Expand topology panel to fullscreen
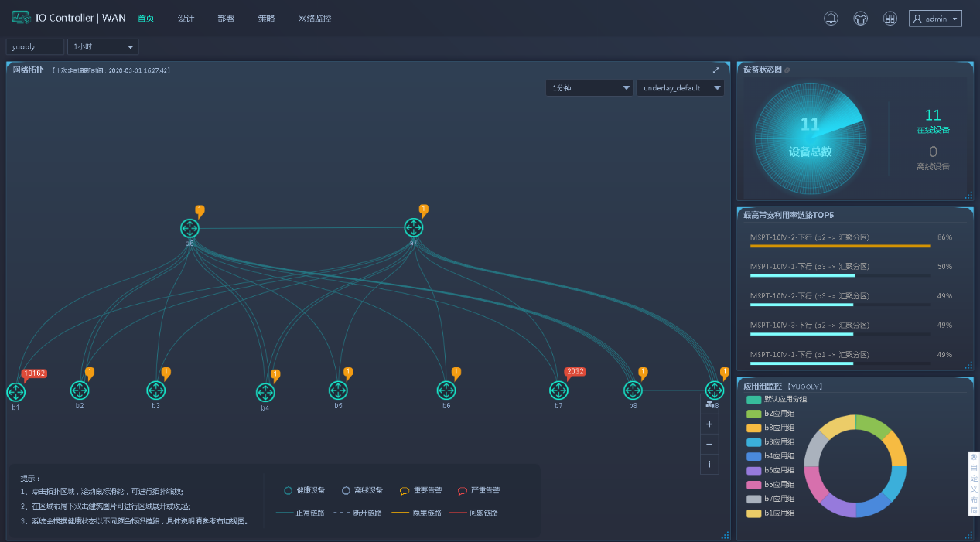This screenshot has height=542, width=980. tap(716, 70)
